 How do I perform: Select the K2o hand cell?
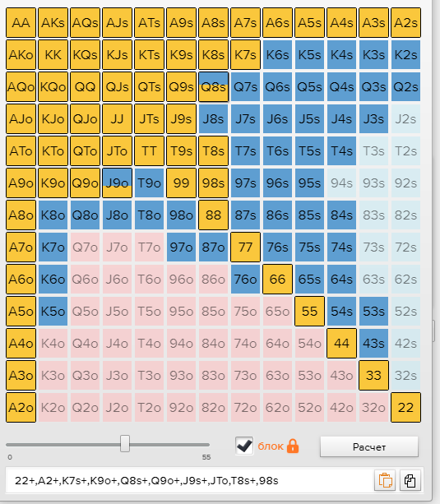pyautogui.click(x=53, y=408)
